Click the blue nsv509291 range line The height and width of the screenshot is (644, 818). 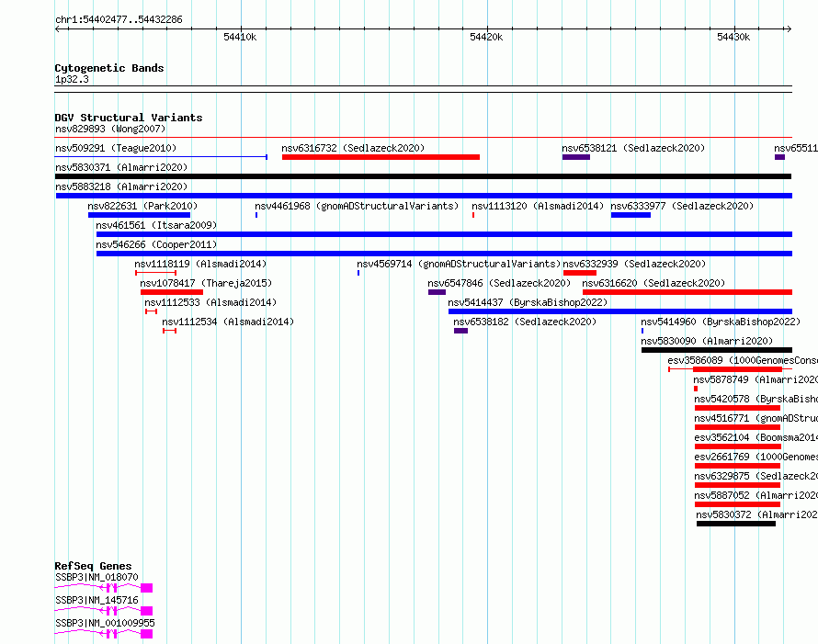coord(161,157)
